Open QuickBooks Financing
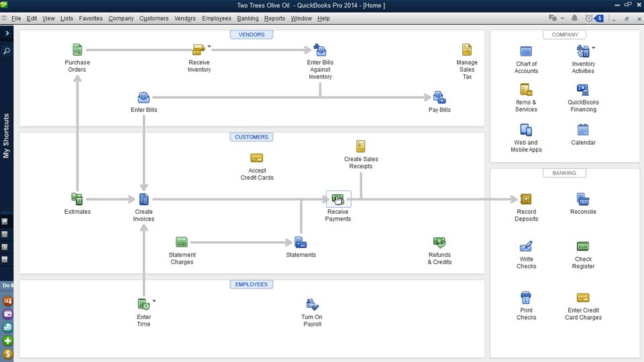Screen dimensions: 644x362 click(x=583, y=89)
